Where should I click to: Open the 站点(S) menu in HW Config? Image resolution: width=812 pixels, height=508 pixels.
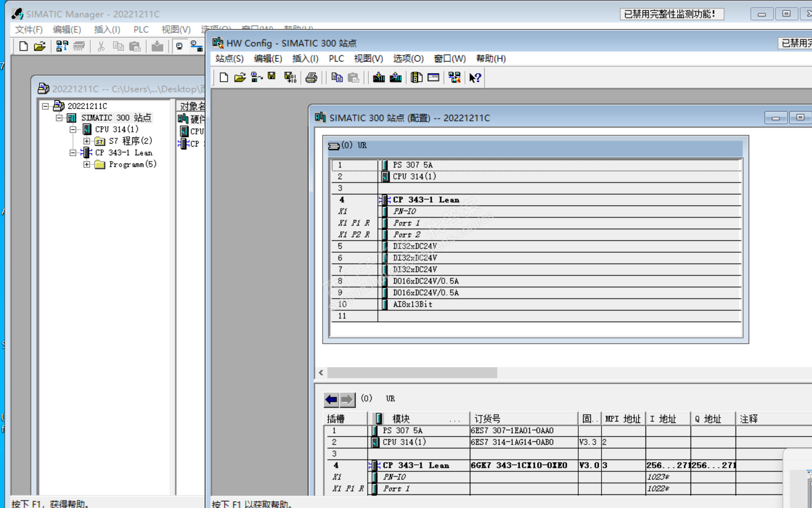point(229,59)
